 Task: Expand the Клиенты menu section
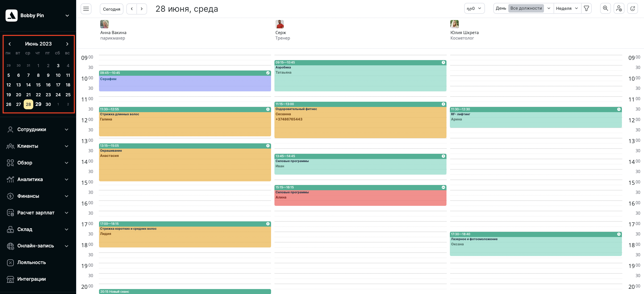(67, 146)
